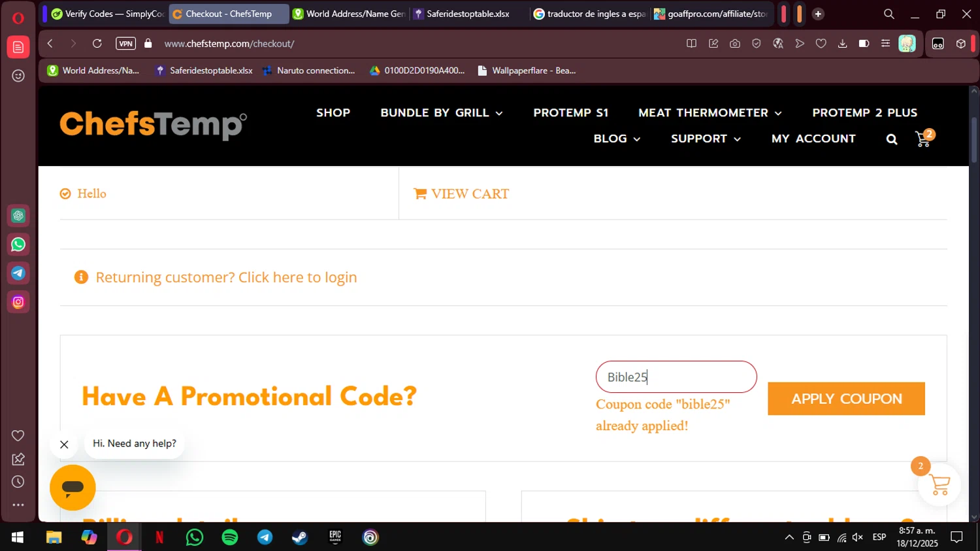Screen dimensions: 980x551
Task: Open File Explorer from taskbar
Action: pyautogui.click(x=54, y=537)
